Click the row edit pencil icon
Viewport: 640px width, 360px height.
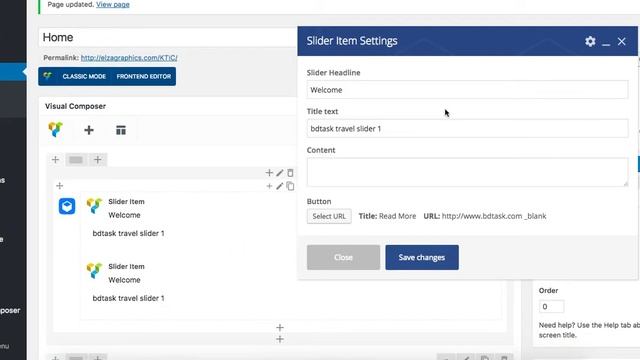tap(280, 173)
